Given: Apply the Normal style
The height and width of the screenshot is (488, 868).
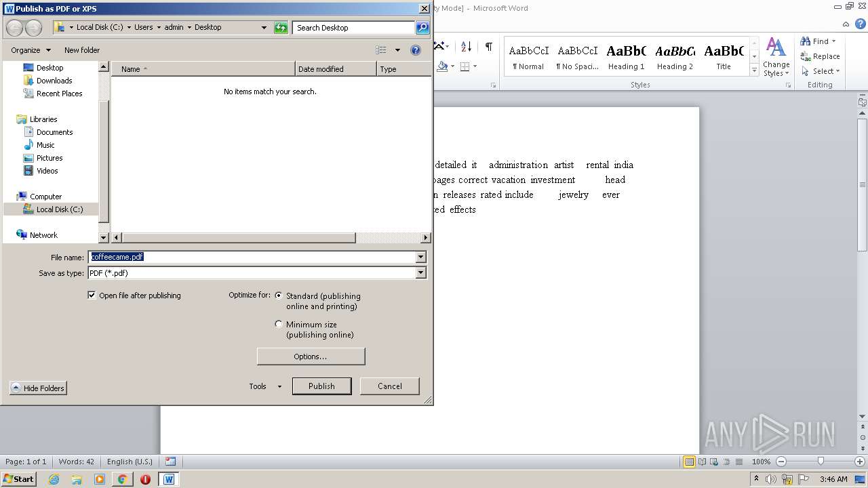Looking at the screenshot, I should (528, 57).
